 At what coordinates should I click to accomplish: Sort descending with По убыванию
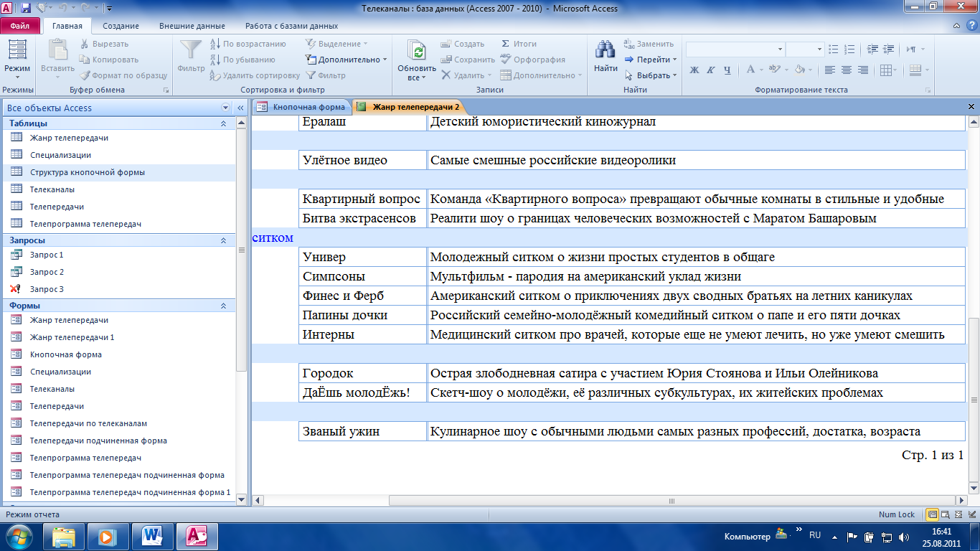[242, 60]
